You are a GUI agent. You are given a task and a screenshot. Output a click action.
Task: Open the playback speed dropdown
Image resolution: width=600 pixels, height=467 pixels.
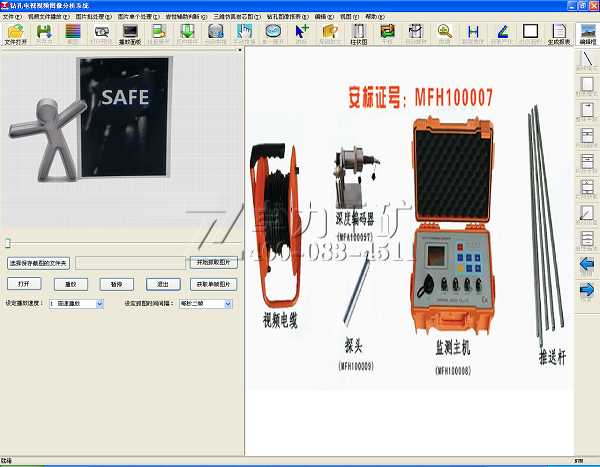tap(75, 302)
